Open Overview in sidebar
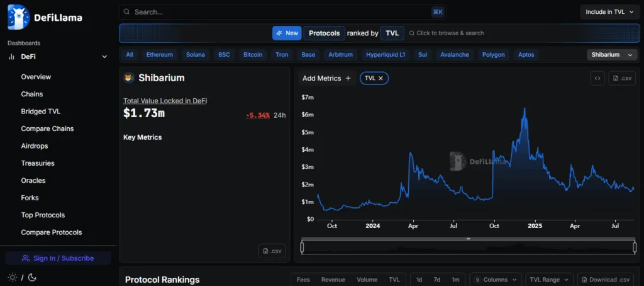 pyautogui.click(x=36, y=77)
